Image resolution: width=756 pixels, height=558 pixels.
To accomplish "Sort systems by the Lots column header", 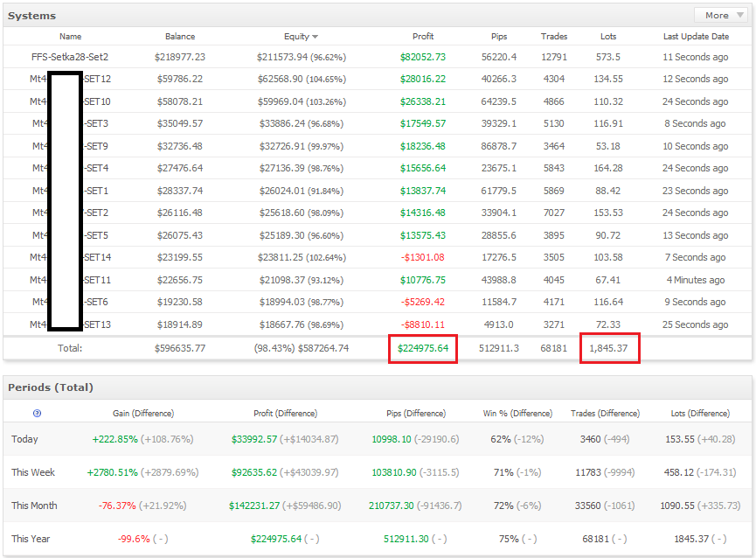I will [x=608, y=37].
